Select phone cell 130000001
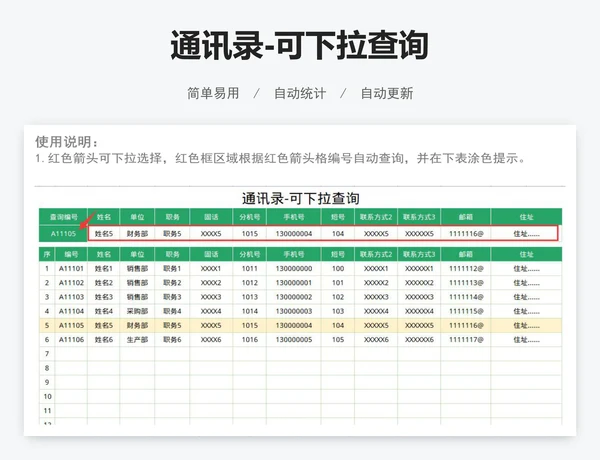The image size is (600, 460). click(294, 283)
